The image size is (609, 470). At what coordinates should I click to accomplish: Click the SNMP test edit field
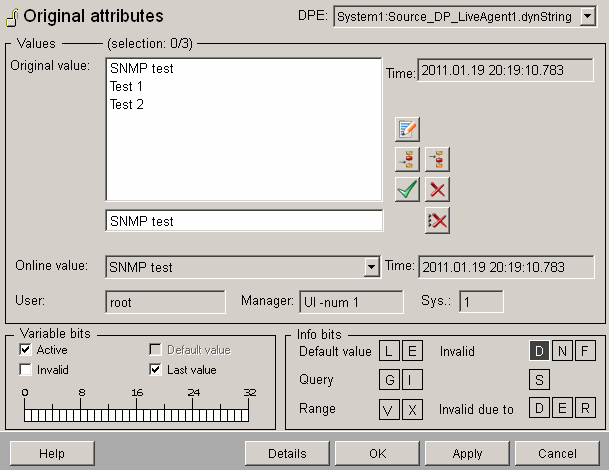pos(244,221)
